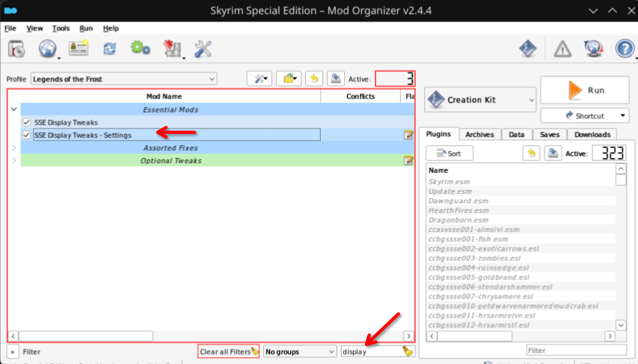
Task: Click plugin list scroll down arrow
Action: (x=621, y=325)
